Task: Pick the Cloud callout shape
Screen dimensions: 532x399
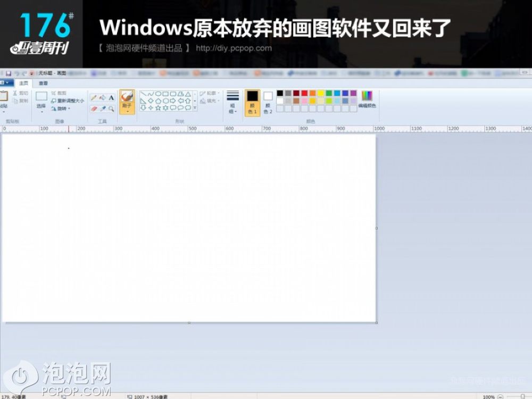Action: pyautogui.click(x=188, y=107)
